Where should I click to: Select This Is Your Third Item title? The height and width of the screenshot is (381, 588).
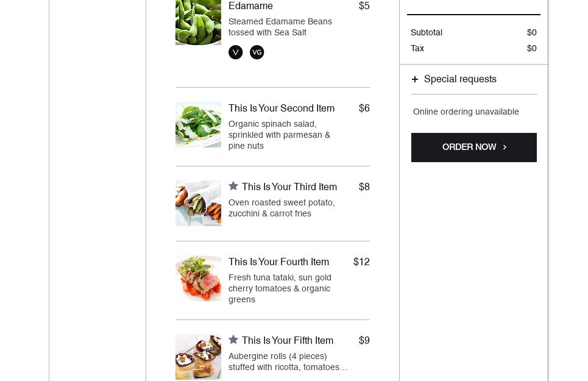[289, 187]
